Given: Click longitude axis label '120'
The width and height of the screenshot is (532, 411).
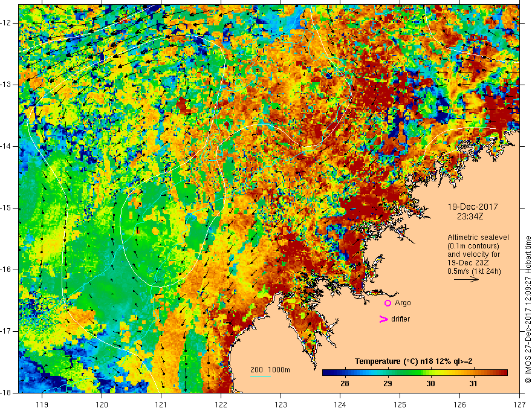Looking at the screenshot, I should pyautogui.click(x=102, y=404).
